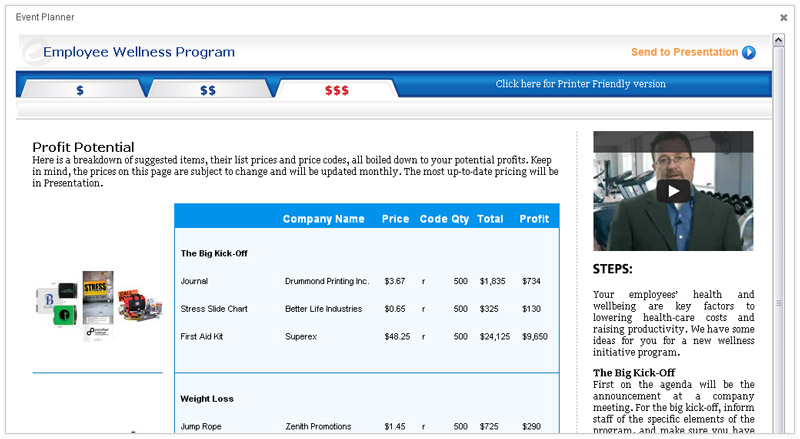The width and height of the screenshot is (800, 439).
Task: Close the Event Planner dialog
Action: click(784, 17)
